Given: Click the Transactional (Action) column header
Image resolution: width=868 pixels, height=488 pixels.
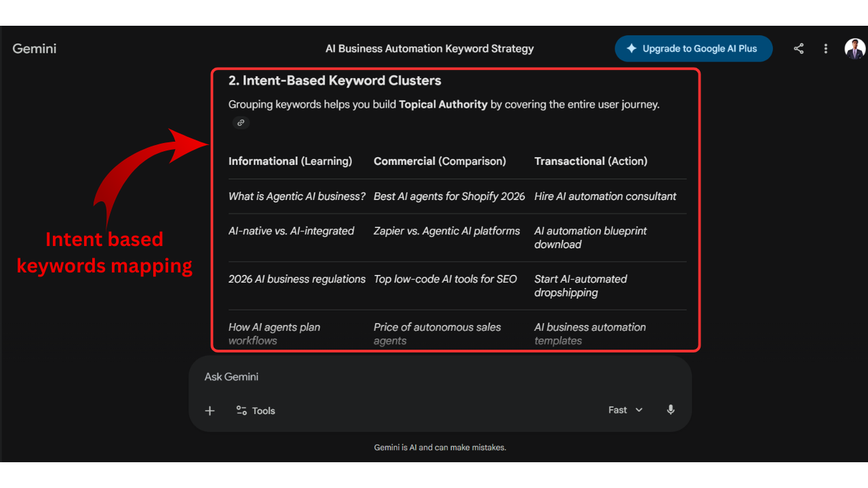Looking at the screenshot, I should (591, 161).
